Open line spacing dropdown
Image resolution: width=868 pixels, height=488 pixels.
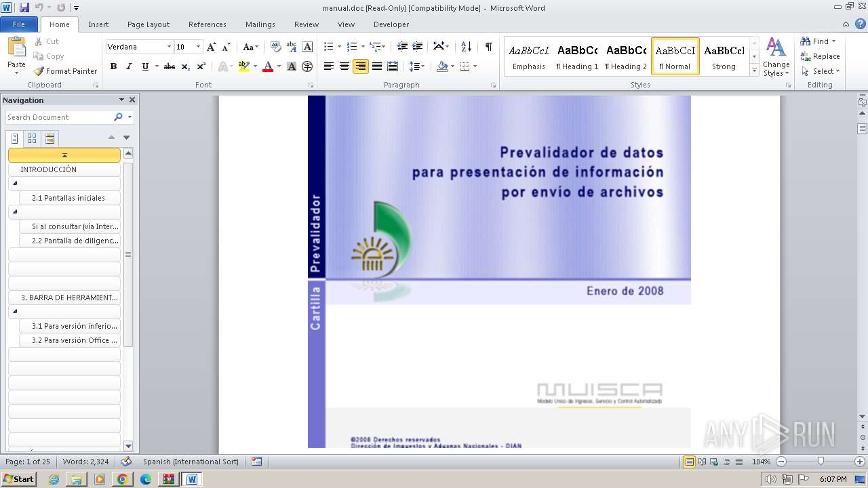click(x=417, y=66)
